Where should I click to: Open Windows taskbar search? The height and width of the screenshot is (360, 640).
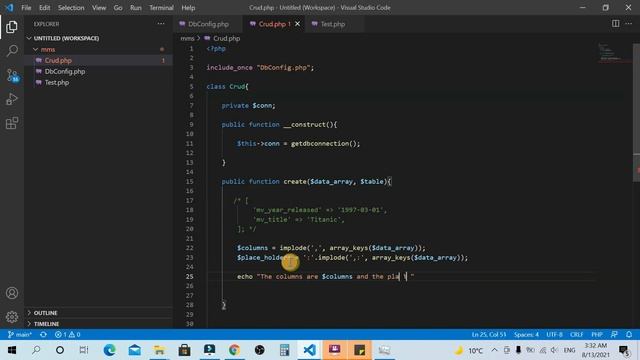coord(36,350)
